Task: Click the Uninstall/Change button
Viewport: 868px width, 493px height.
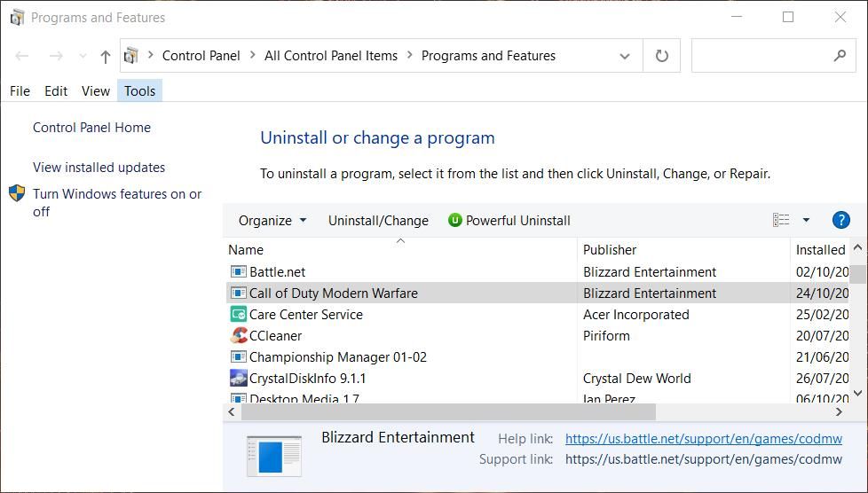Action: pos(378,220)
